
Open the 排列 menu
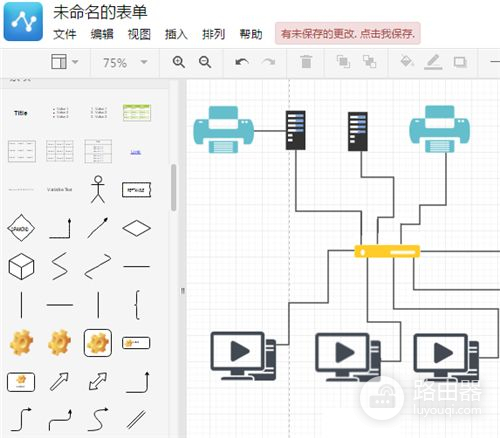(x=214, y=34)
